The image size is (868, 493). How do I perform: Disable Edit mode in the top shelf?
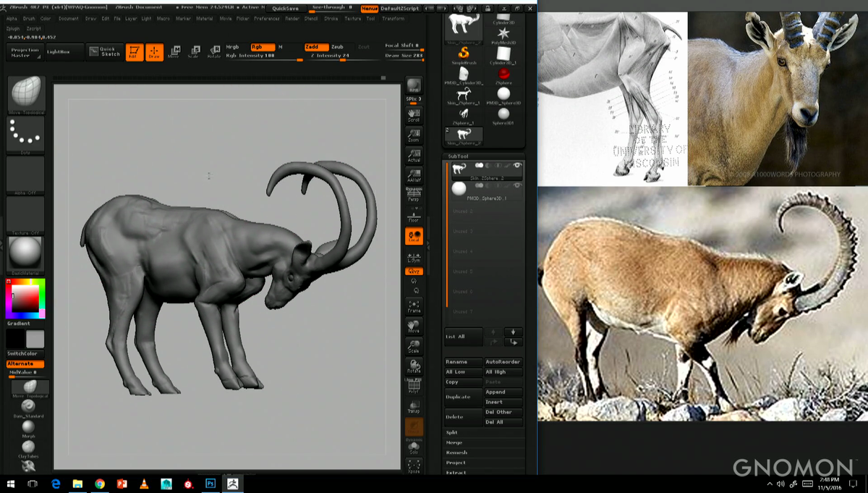[x=134, y=51]
